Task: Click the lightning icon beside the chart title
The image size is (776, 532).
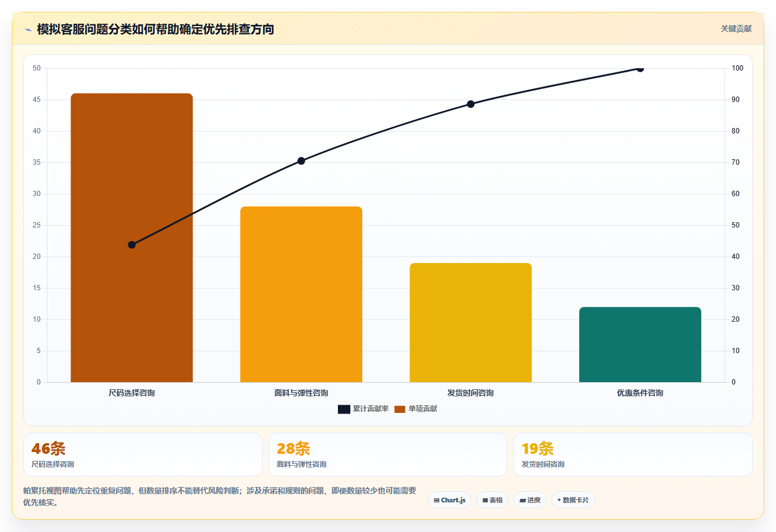Action: [28, 30]
